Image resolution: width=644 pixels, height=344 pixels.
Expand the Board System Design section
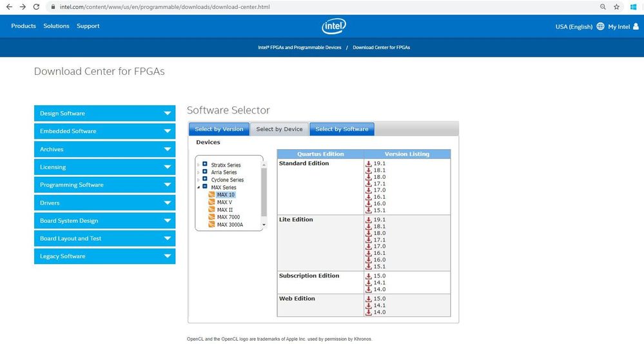coord(104,221)
